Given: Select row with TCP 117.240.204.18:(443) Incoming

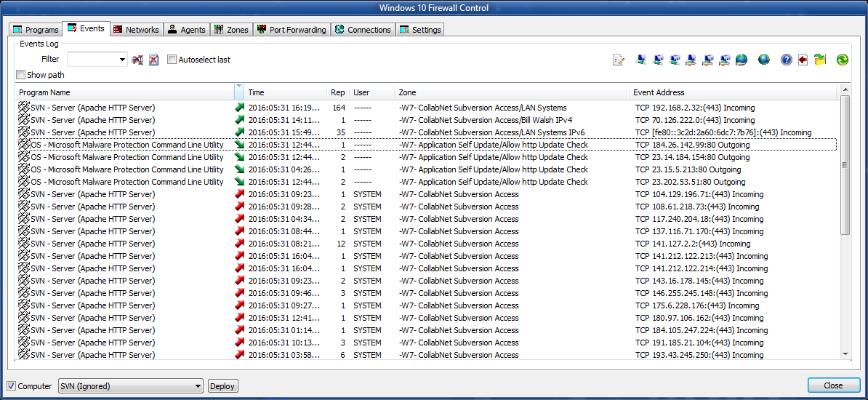Looking at the screenshot, I should tap(427, 219).
